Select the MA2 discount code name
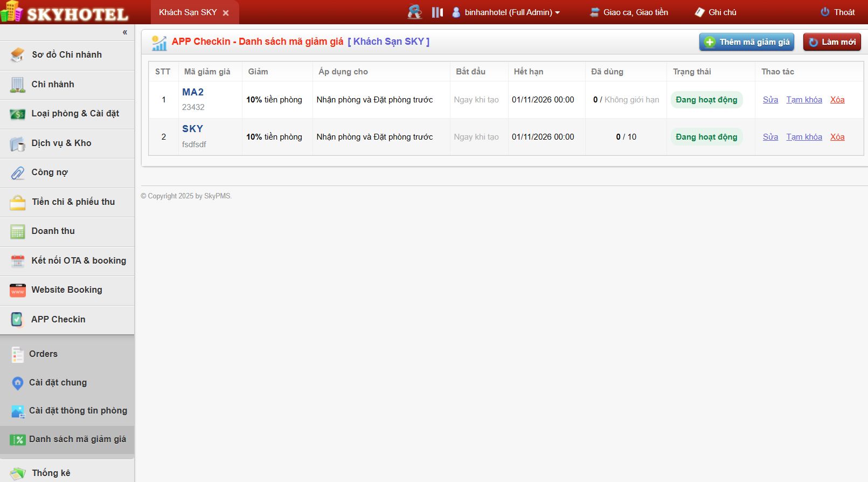868x482 pixels. point(193,92)
